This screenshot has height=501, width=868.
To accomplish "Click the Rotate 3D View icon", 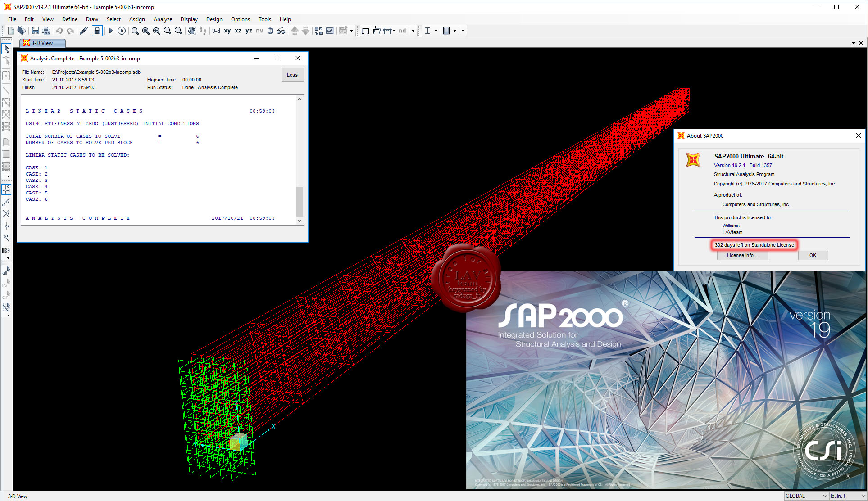I will [270, 31].
